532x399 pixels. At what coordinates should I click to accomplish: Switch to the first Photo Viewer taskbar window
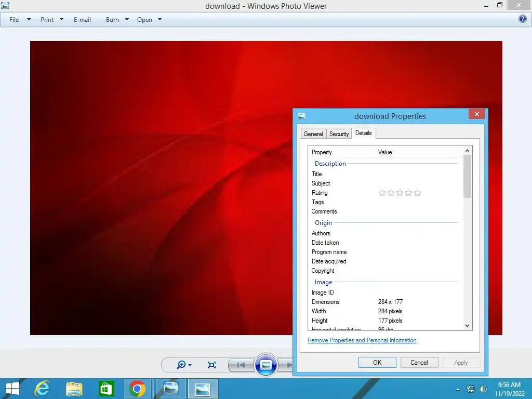(x=170, y=389)
